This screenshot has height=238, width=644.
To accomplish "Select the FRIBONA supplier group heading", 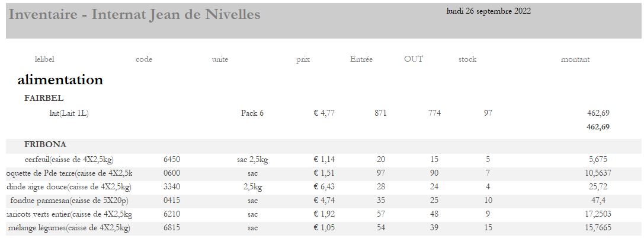I will tap(45, 145).
